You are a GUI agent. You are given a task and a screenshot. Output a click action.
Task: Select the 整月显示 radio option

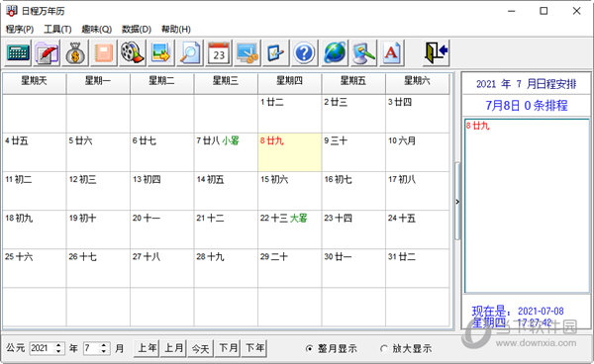(331, 348)
